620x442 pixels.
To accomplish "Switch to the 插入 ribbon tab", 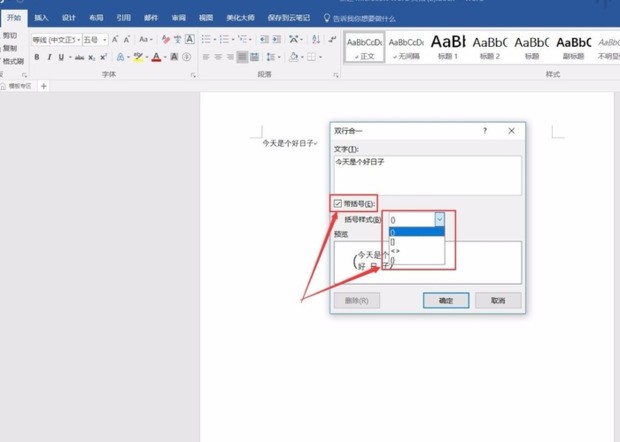I will pos(41,18).
